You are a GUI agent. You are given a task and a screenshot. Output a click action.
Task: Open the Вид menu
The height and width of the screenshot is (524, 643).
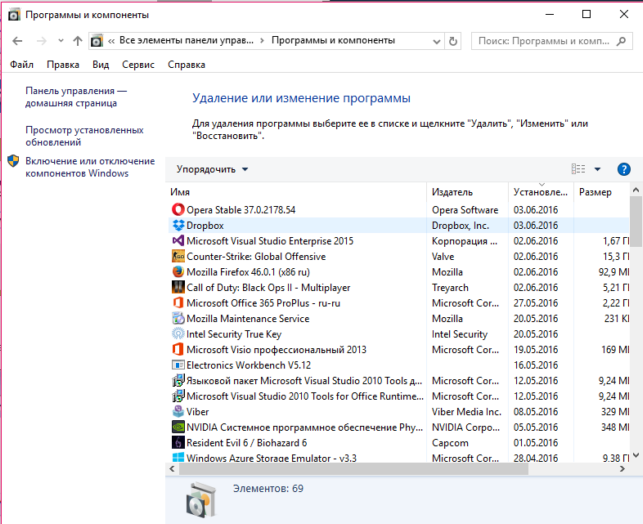pyautogui.click(x=100, y=64)
